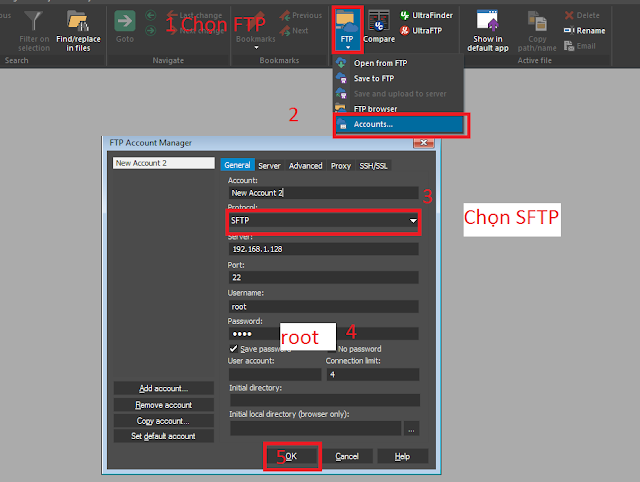Image resolution: width=640 pixels, height=482 pixels.
Task: Launch UltraFinder
Action: pyautogui.click(x=426, y=16)
